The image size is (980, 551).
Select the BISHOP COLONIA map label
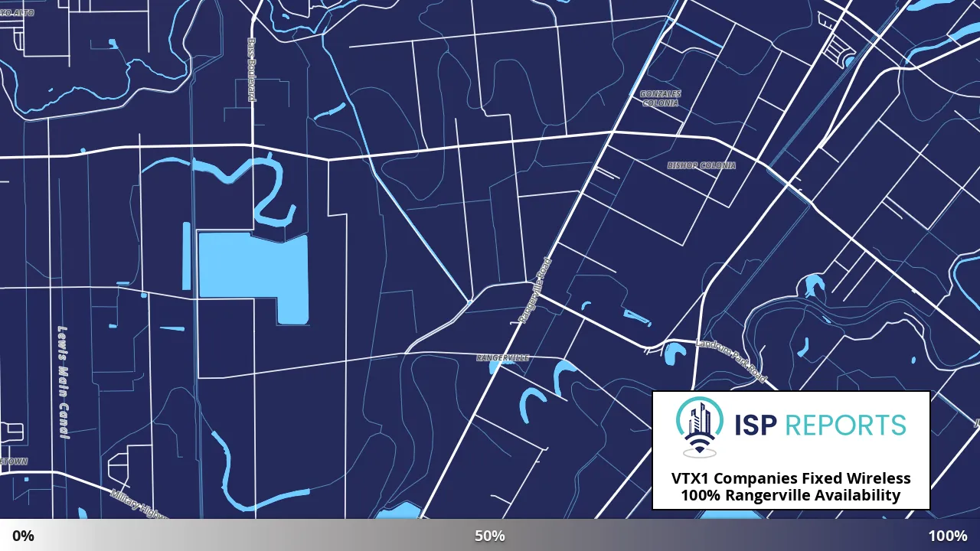(x=701, y=165)
